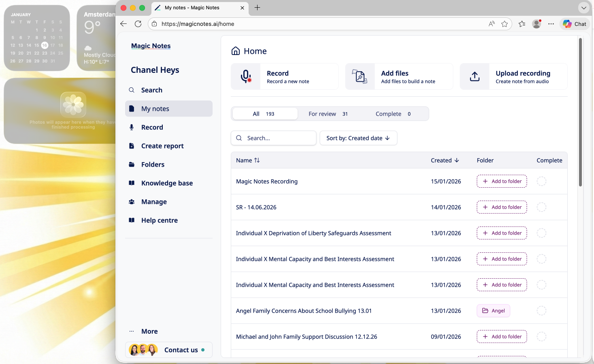Screen dimensions: 594x364
Task: Select the Complete filter tab
Action: point(393,114)
